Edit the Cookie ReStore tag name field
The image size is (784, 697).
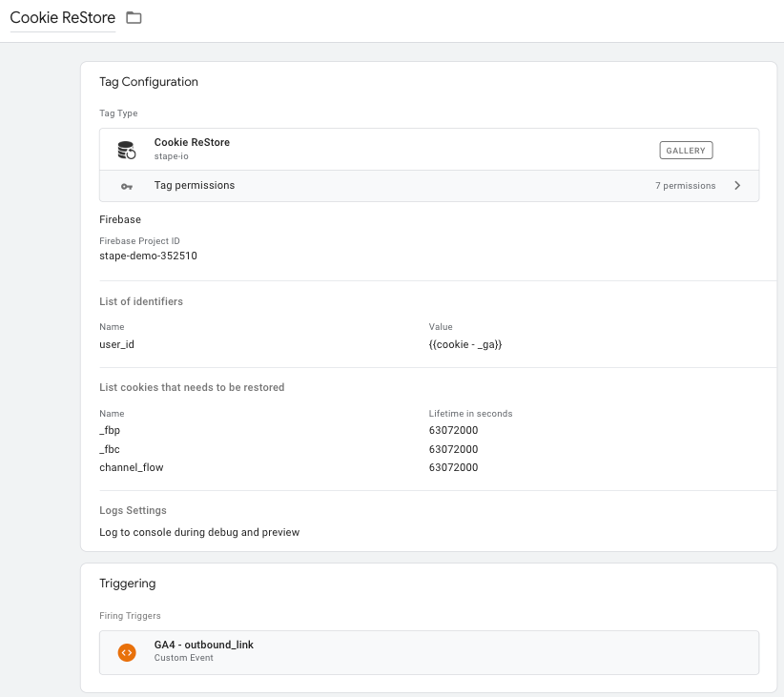[x=63, y=18]
